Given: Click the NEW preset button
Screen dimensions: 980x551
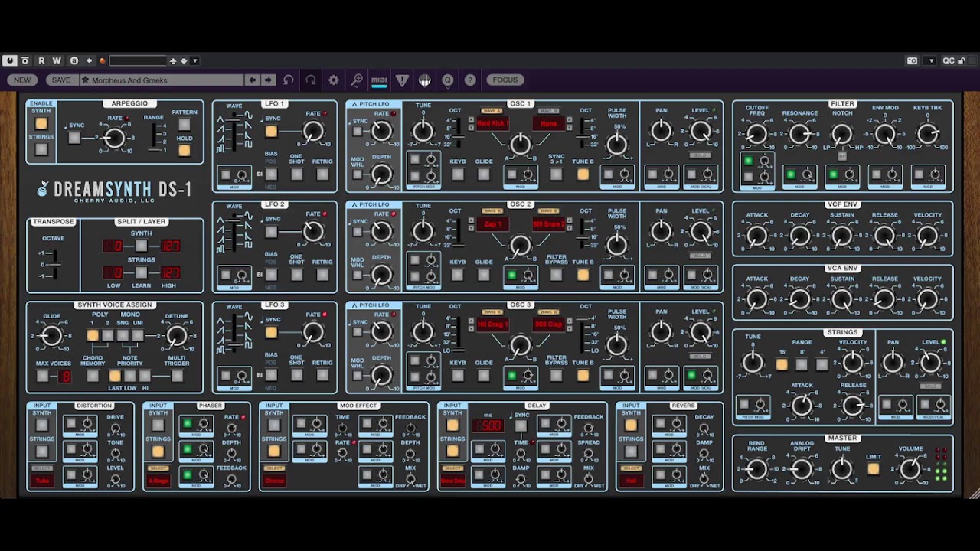Looking at the screenshot, I should point(22,80).
